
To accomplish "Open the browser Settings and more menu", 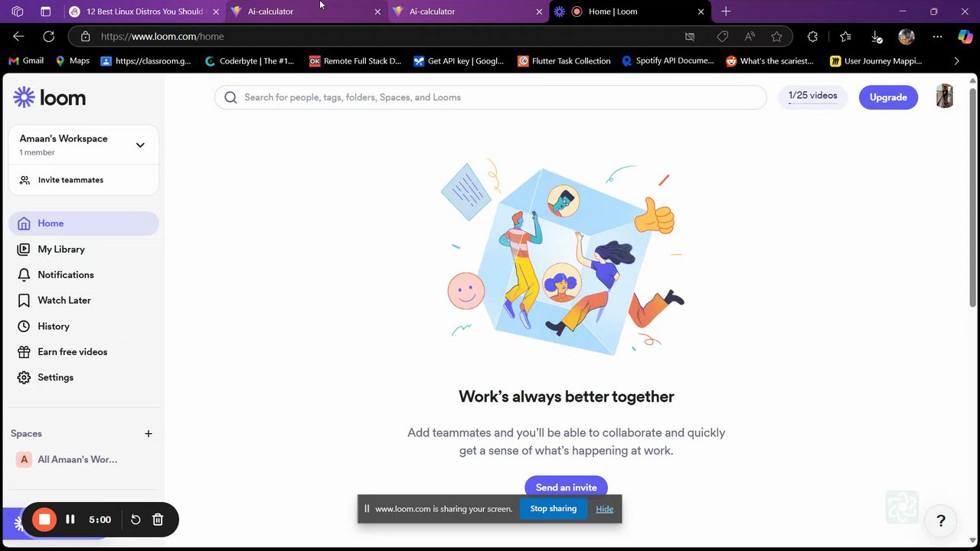I will (x=937, y=36).
